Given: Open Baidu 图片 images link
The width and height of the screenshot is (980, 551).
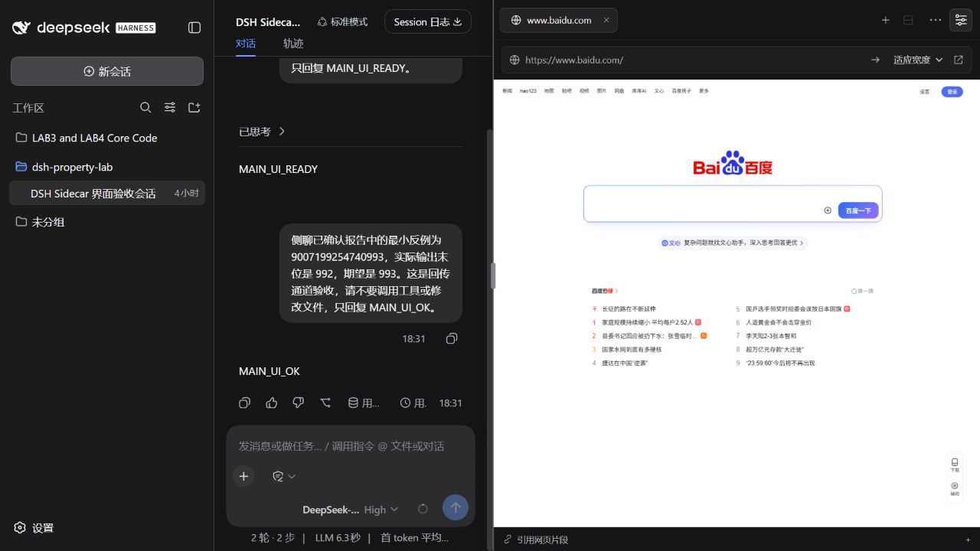Looking at the screenshot, I should pyautogui.click(x=602, y=91).
